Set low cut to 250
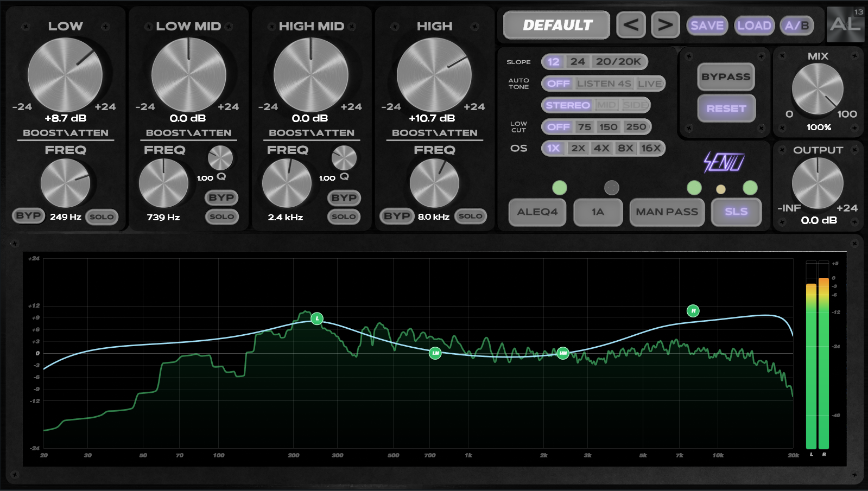The height and width of the screenshot is (491, 868). 636,127
